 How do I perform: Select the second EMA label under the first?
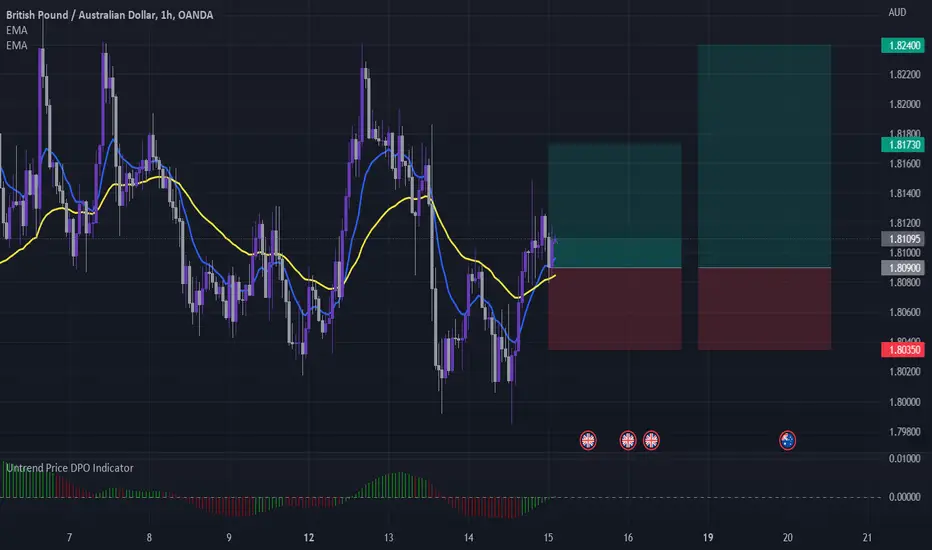pos(17,46)
